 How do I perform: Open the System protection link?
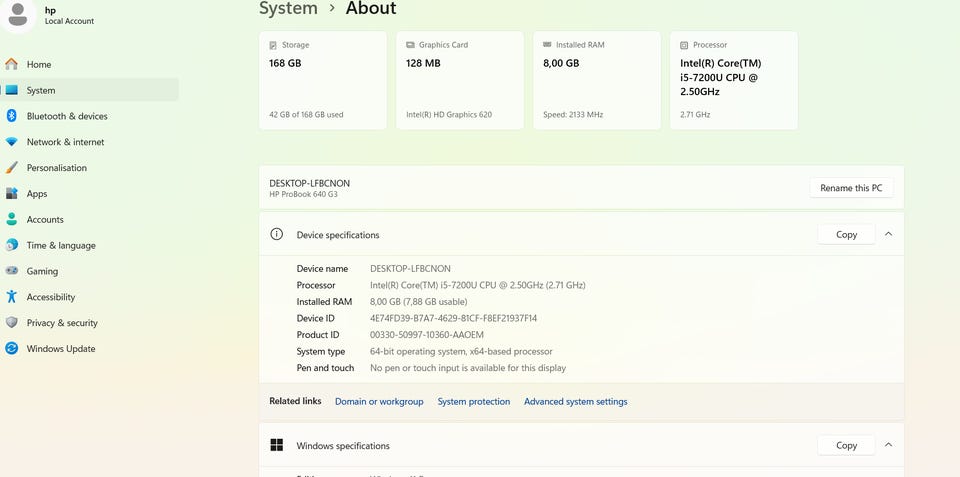(473, 402)
